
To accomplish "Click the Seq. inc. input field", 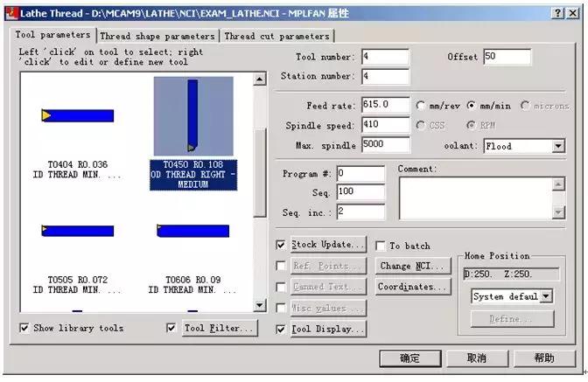I will [x=360, y=212].
